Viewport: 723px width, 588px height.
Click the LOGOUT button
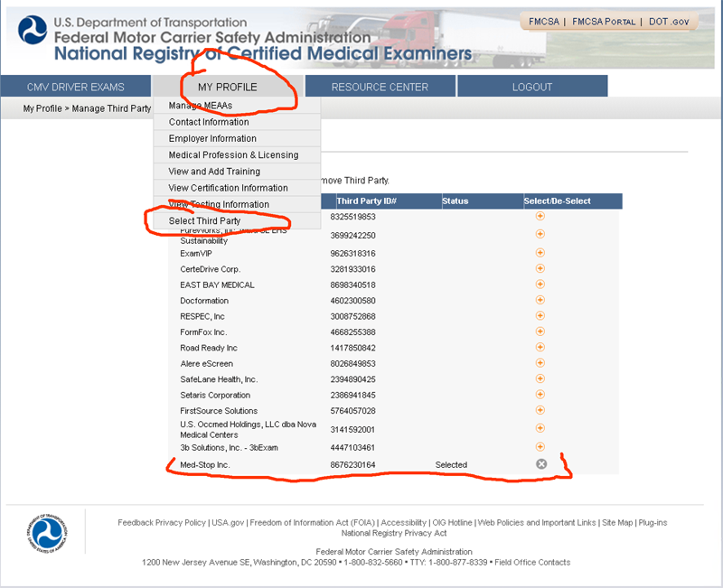[531, 87]
